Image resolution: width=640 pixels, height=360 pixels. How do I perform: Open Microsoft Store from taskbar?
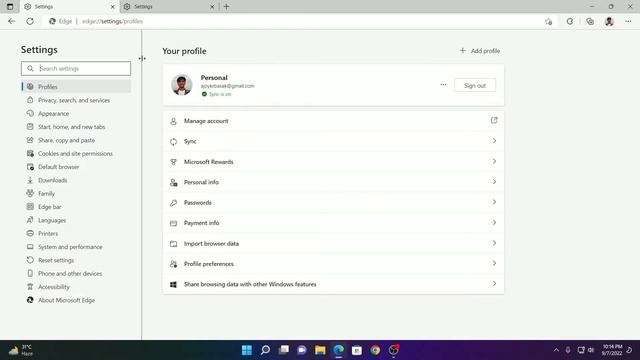coord(357,350)
